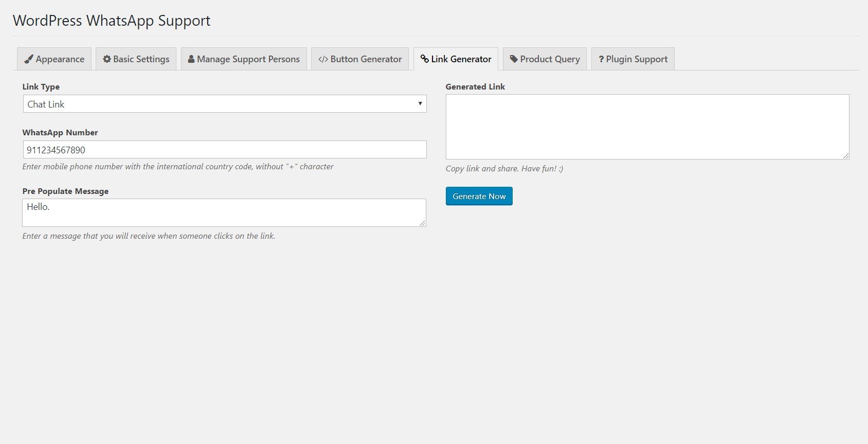868x444 pixels.
Task: Open the Basic Settings tab
Action: click(136, 59)
